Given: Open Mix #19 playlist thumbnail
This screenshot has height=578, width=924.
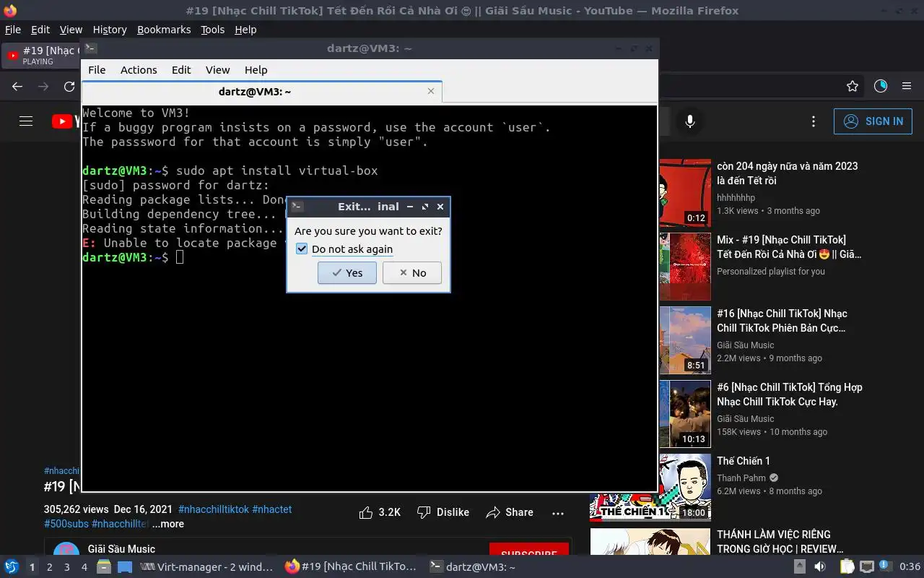Looking at the screenshot, I should click(x=685, y=266).
